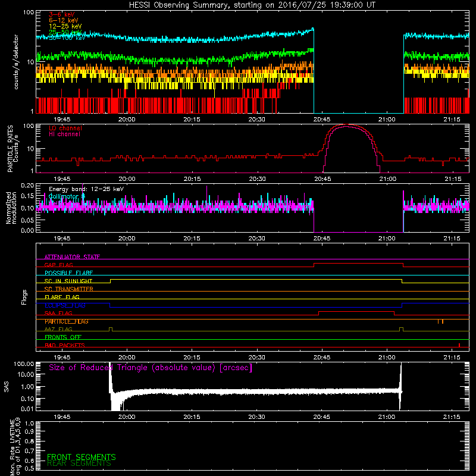Click '20:00' on the SAS panel axis

(x=127, y=417)
